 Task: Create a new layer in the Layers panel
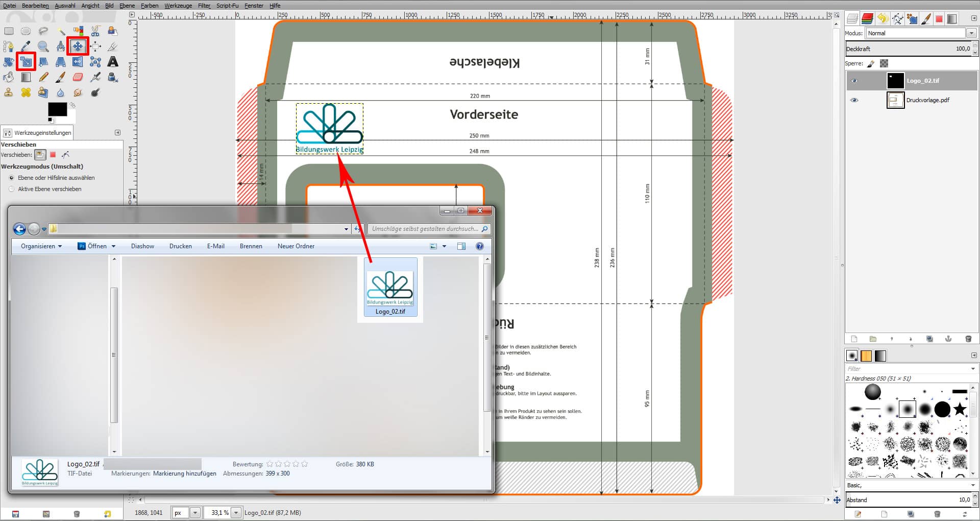click(854, 339)
